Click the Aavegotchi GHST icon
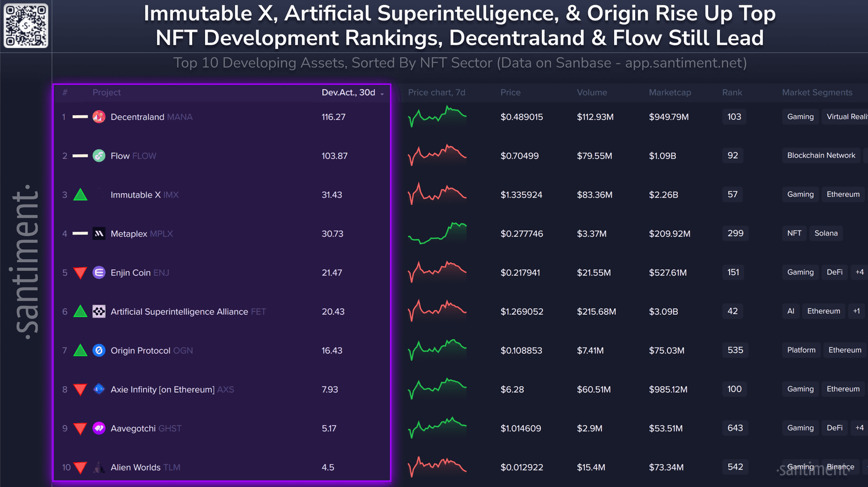The width and height of the screenshot is (868, 487). coord(99,429)
